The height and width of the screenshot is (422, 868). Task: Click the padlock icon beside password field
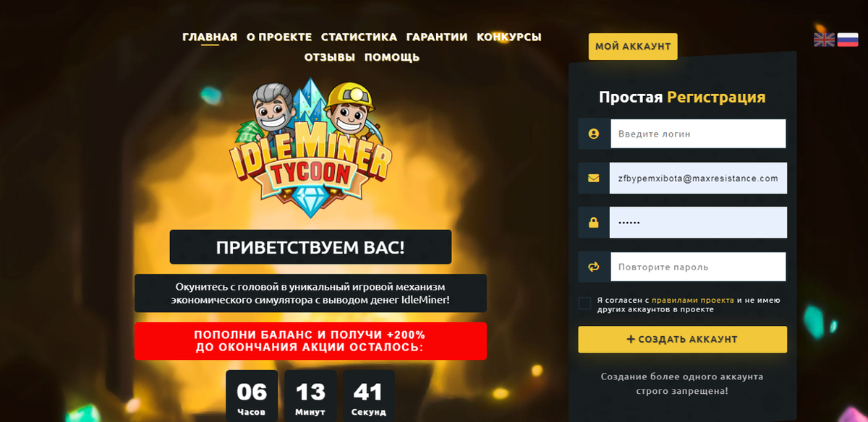[x=594, y=223]
